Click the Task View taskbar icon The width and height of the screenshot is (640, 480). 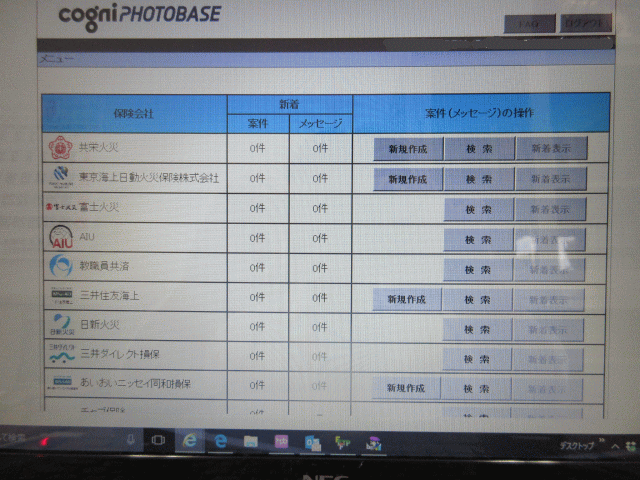tap(158, 440)
